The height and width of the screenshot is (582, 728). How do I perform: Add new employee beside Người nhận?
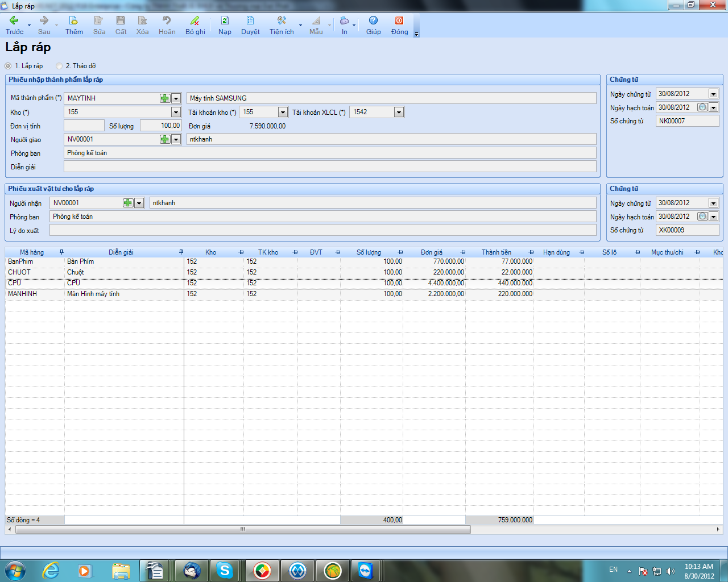point(128,203)
